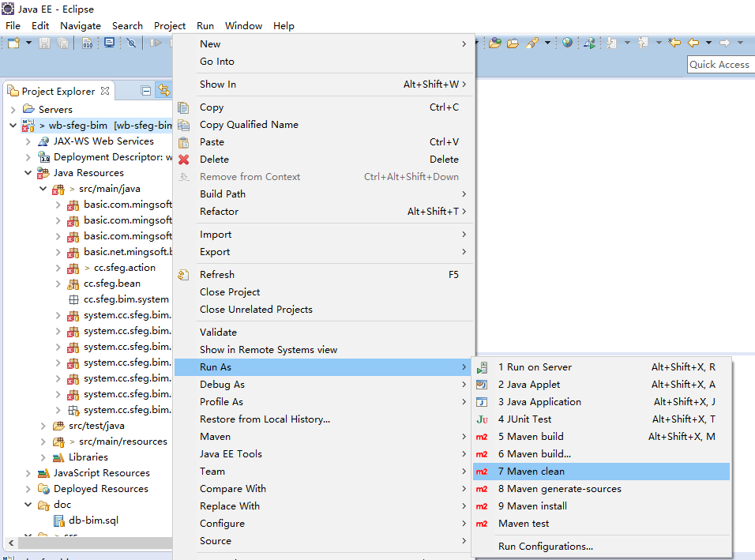Screen dimensions: 755x560
Task: Select 5 Maven build run option
Action: pyautogui.click(x=602, y=437)
